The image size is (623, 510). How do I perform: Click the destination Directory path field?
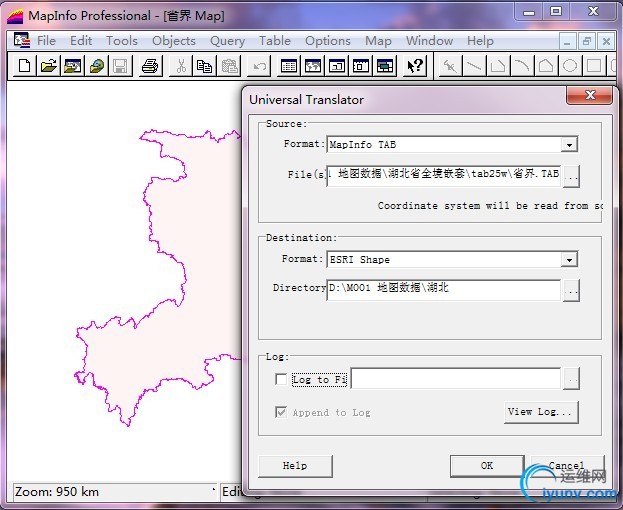(443, 290)
